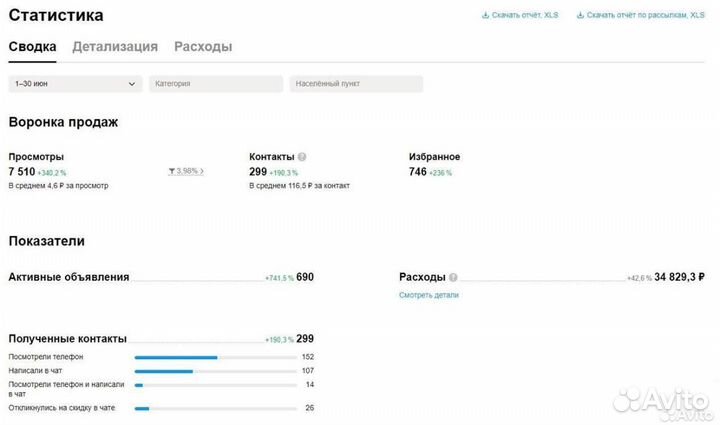Click chevron arrow in 1–30 июн selector
Viewport: 720px width, 425px height.
coord(132,84)
